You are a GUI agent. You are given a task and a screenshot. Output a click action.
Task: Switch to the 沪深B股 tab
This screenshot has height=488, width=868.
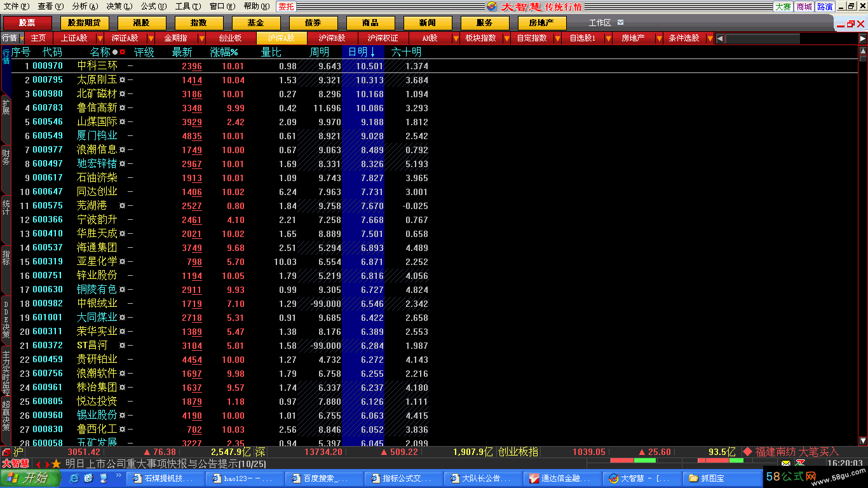[332, 38]
